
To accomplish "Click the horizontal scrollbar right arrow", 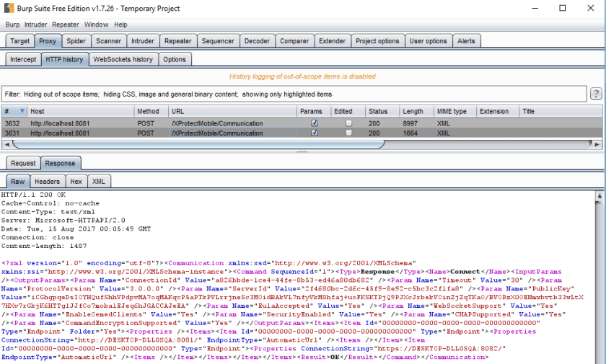I will (600, 144).
